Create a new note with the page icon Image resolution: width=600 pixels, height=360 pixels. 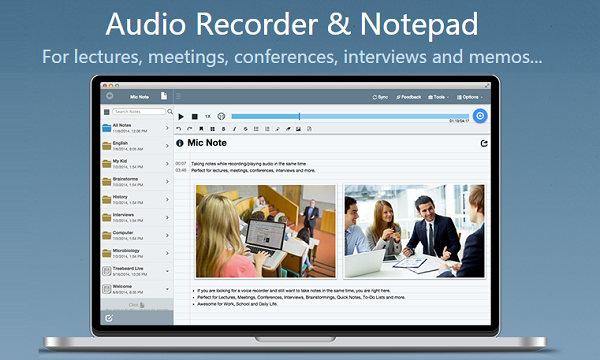164,96
